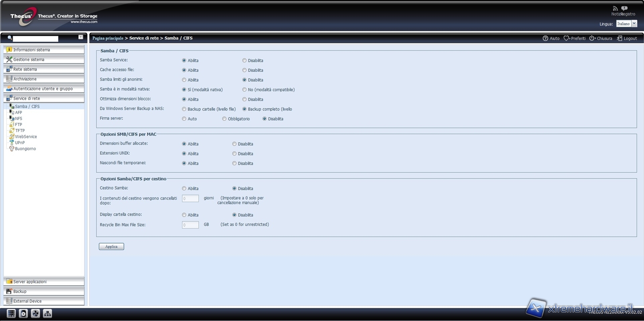Click the RSS news feed icon
This screenshot has height=321, width=644.
[x=615, y=8]
